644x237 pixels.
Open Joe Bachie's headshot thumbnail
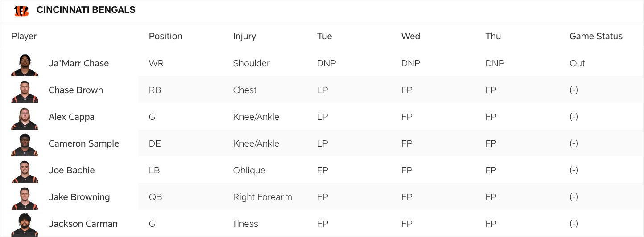pos(25,171)
